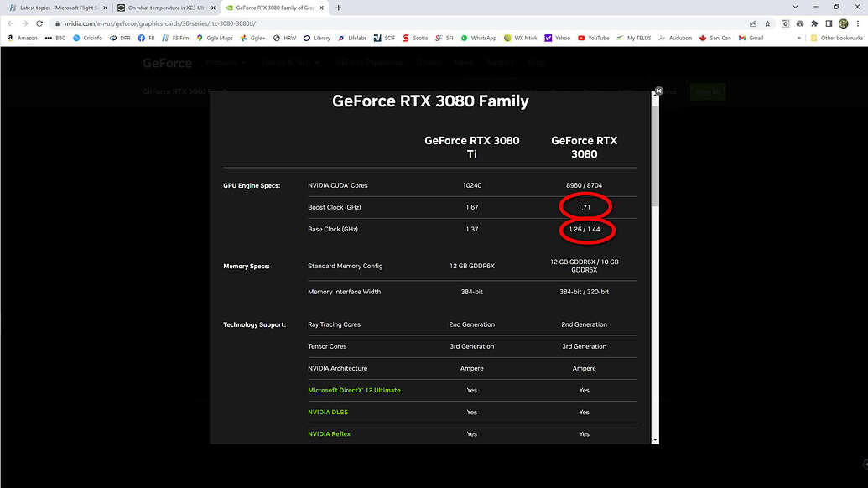The image size is (868, 488).
Task: Click the browser profile avatar
Action: (843, 23)
